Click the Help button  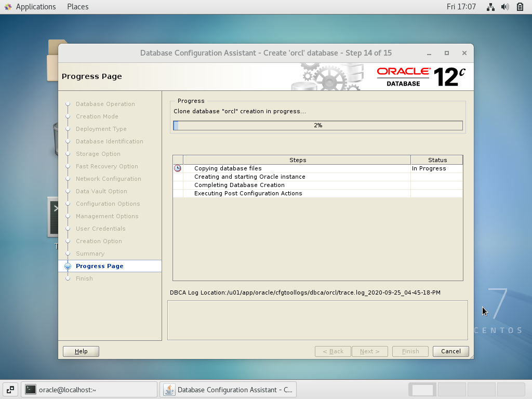click(x=81, y=352)
